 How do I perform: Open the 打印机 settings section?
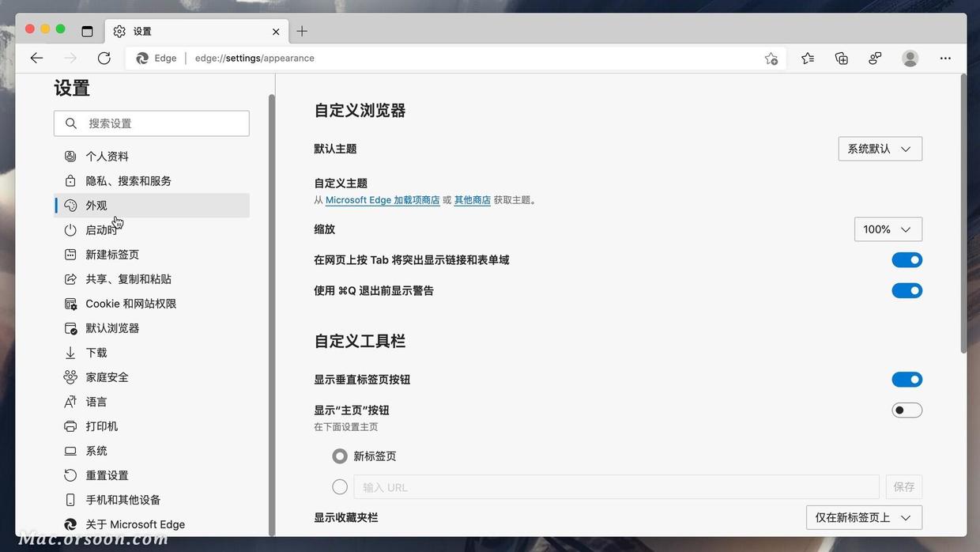(101, 425)
